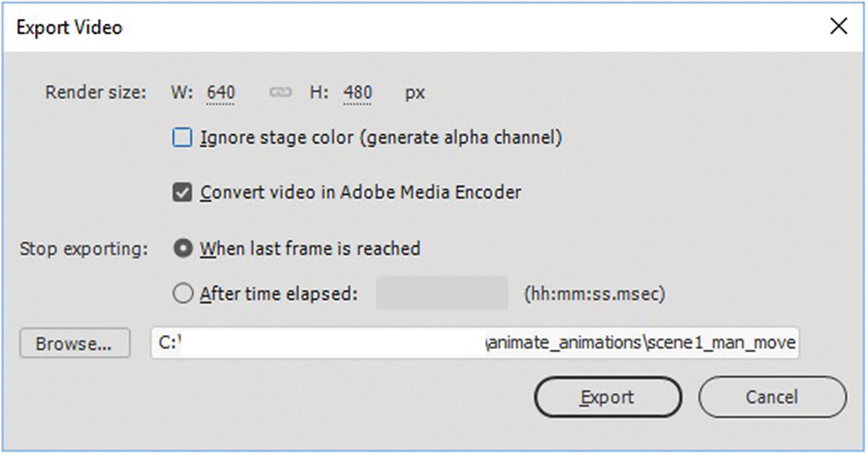Click the Render size label
The width and height of the screenshot is (868, 455).
point(96,92)
